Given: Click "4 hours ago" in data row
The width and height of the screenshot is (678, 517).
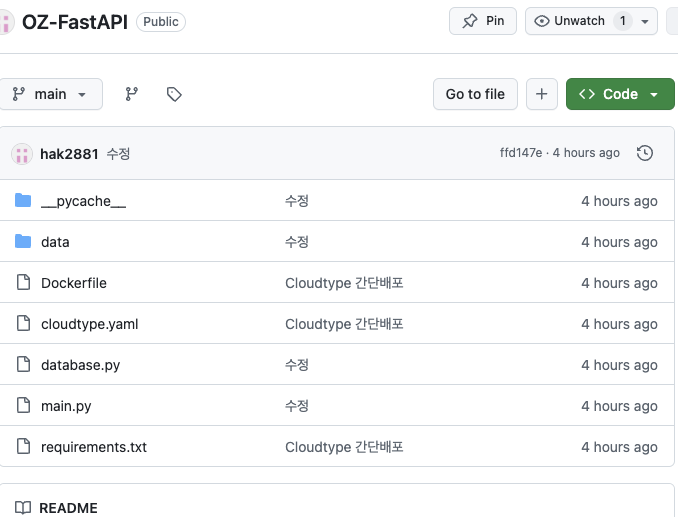Looking at the screenshot, I should point(619,242).
